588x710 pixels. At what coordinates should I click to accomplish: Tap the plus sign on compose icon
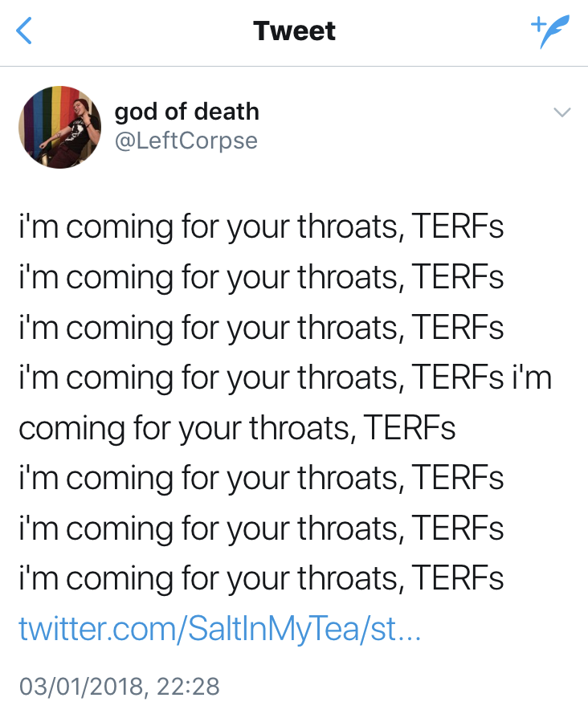coord(537,24)
